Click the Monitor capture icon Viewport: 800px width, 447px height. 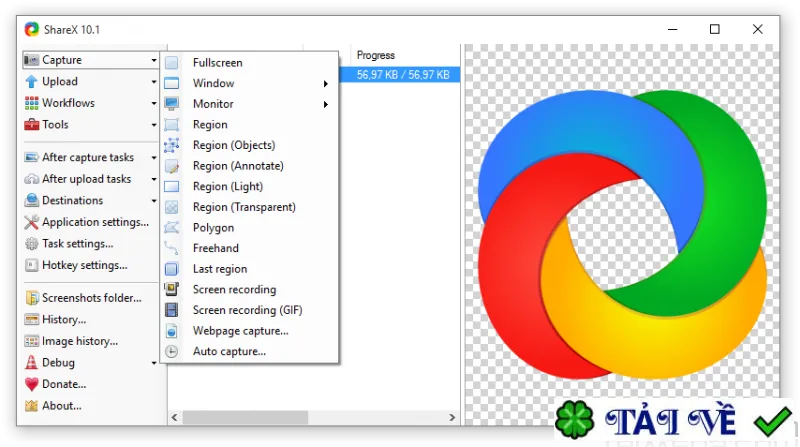[x=172, y=104]
